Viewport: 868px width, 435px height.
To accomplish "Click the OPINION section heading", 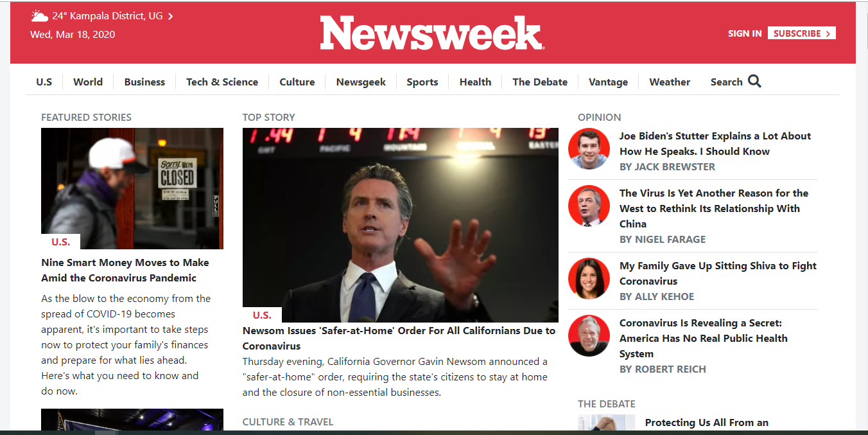I will [x=600, y=117].
